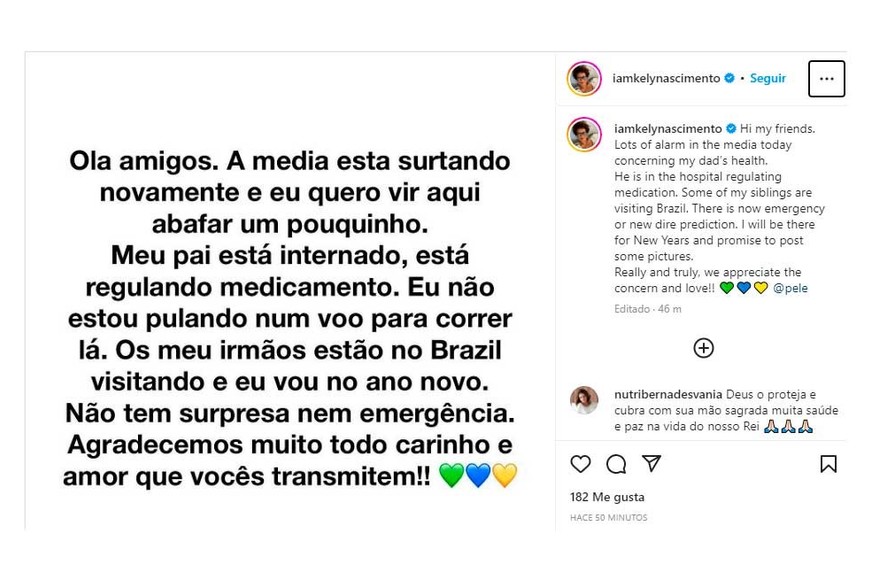The width and height of the screenshot is (870, 580).
Task: Share the post using the paper plane icon
Action: pyautogui.click(x=651, y=464)
